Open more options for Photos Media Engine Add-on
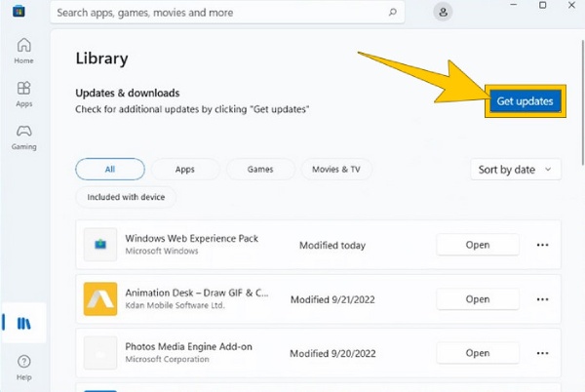Screen dimensions: 585x392 [542, 353]
